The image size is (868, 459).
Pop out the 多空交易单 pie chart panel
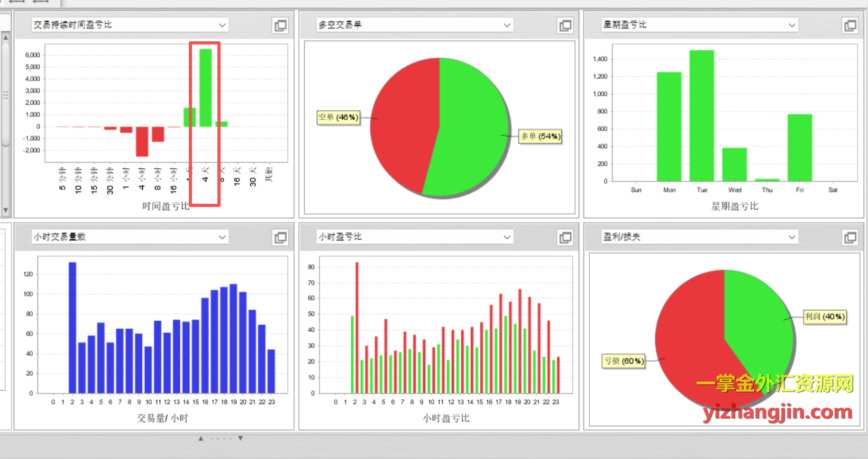tap(565, 25)
